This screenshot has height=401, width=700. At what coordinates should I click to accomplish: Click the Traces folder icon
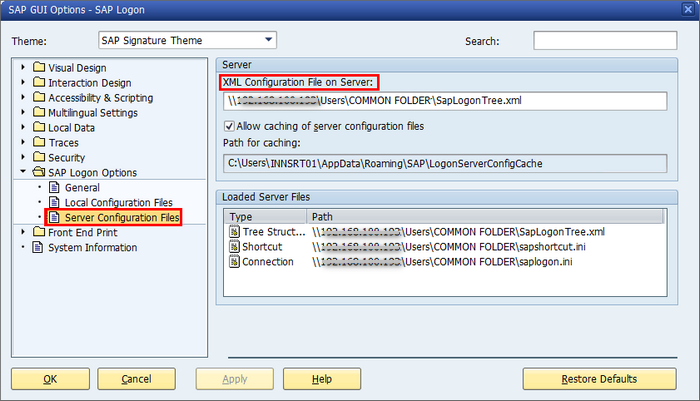coord(39,142)
